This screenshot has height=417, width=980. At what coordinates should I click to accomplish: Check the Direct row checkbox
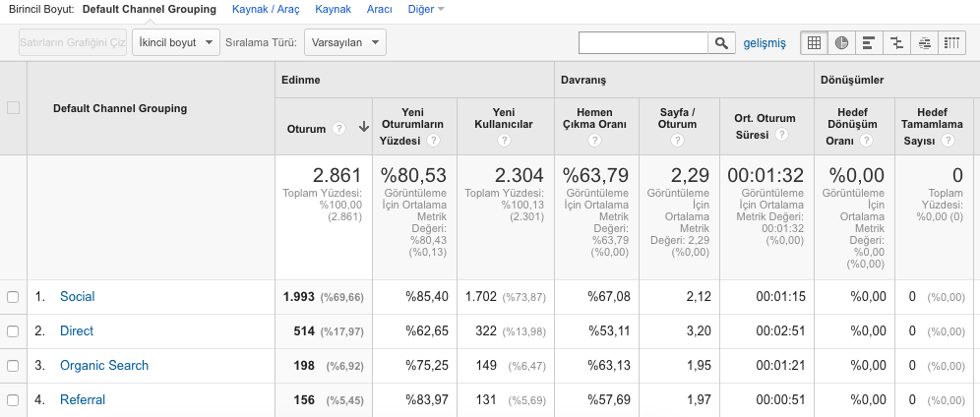(x=13, y=331)
